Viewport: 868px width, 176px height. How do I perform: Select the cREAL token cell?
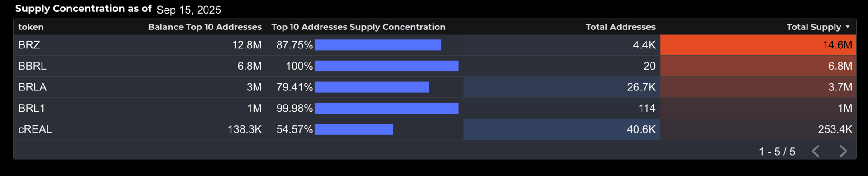(x=35, y=129)
